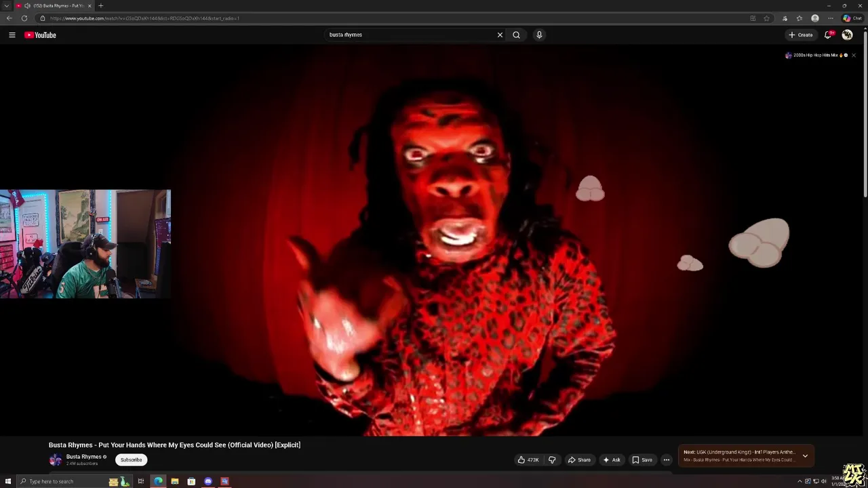Open more actions ellipsis under video
868x488 pixels.
tap(666, 460)
